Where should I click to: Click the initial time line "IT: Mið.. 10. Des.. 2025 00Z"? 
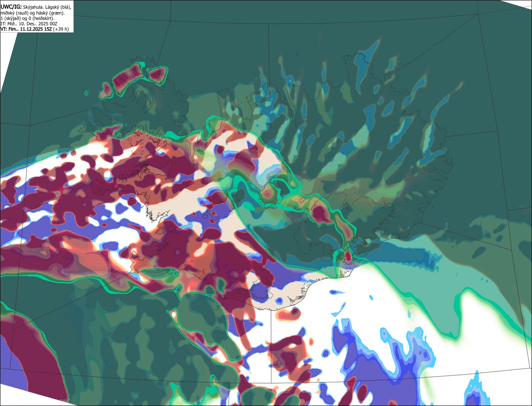coord(29,24)
